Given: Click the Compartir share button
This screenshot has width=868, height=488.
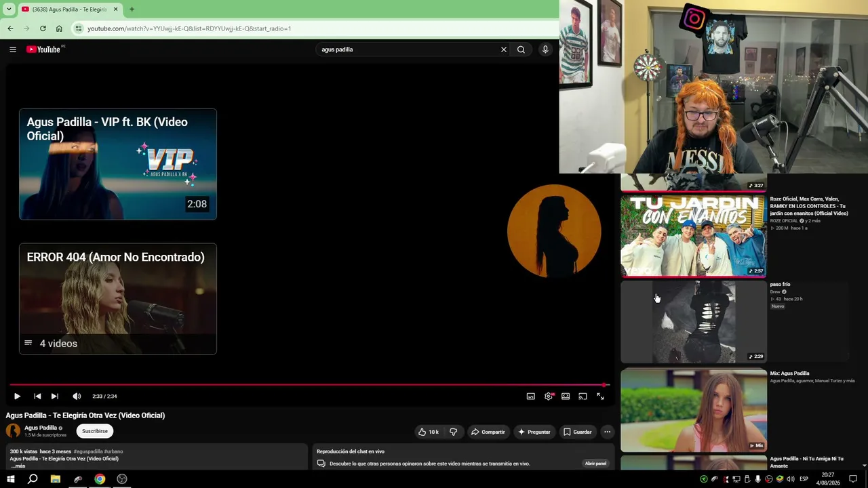Looking at the screenshot, I should click(488, 432).
